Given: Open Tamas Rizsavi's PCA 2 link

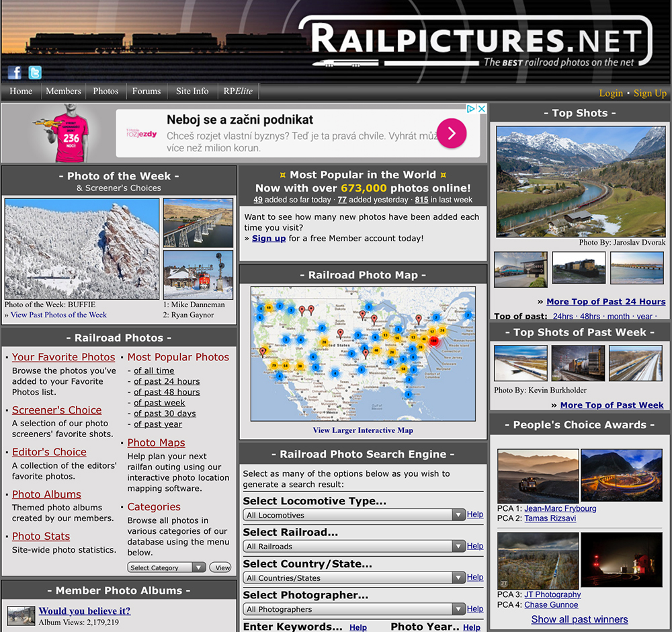Looking at the screenshot, I should pos(550,518).
